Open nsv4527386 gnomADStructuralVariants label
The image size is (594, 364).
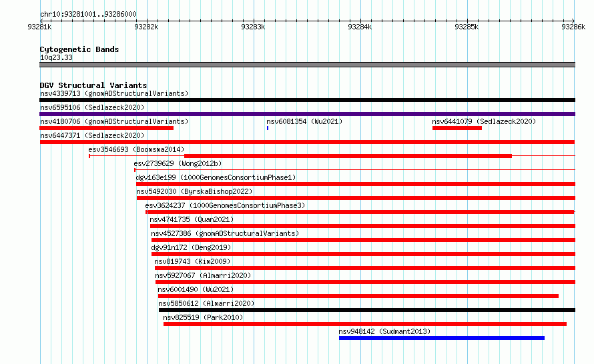coord(225,233)
